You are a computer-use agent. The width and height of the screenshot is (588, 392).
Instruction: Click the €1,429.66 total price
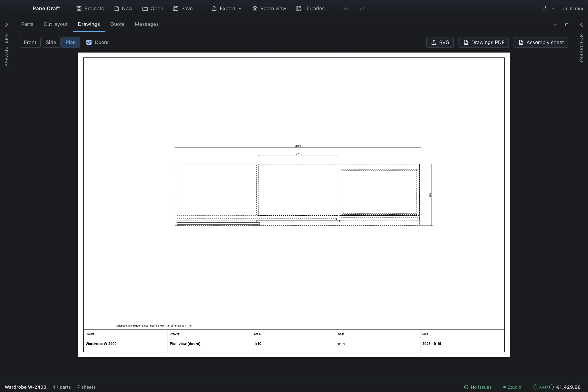click(x=568, y=387)
